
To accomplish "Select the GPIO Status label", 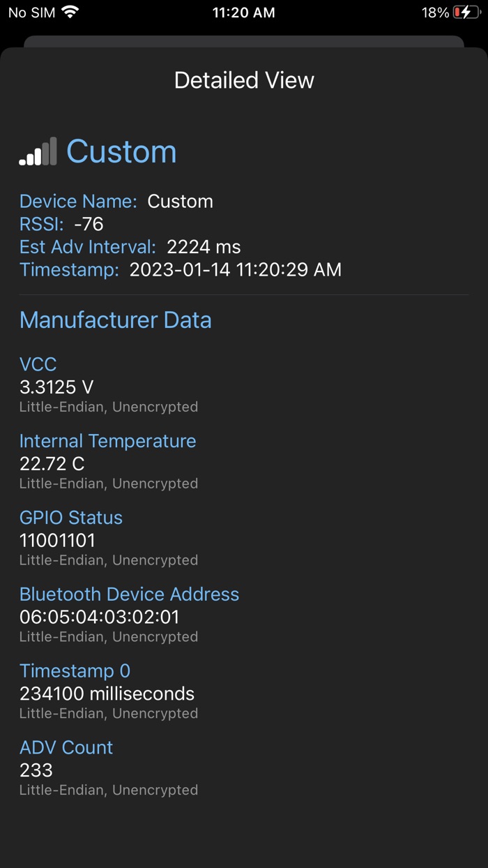I will pyautogui.click(x=71, y=518).
